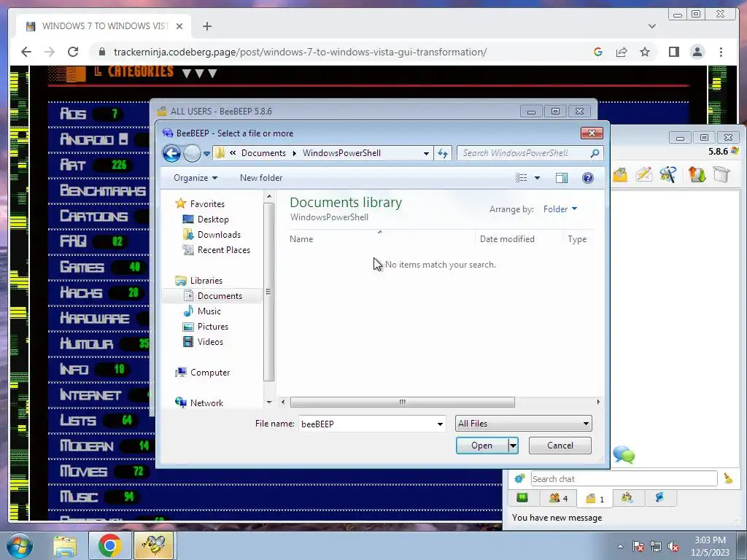Screen dimensions: 747x560
Task: Change the view icon in file dialog
Action: coord(521,178)
